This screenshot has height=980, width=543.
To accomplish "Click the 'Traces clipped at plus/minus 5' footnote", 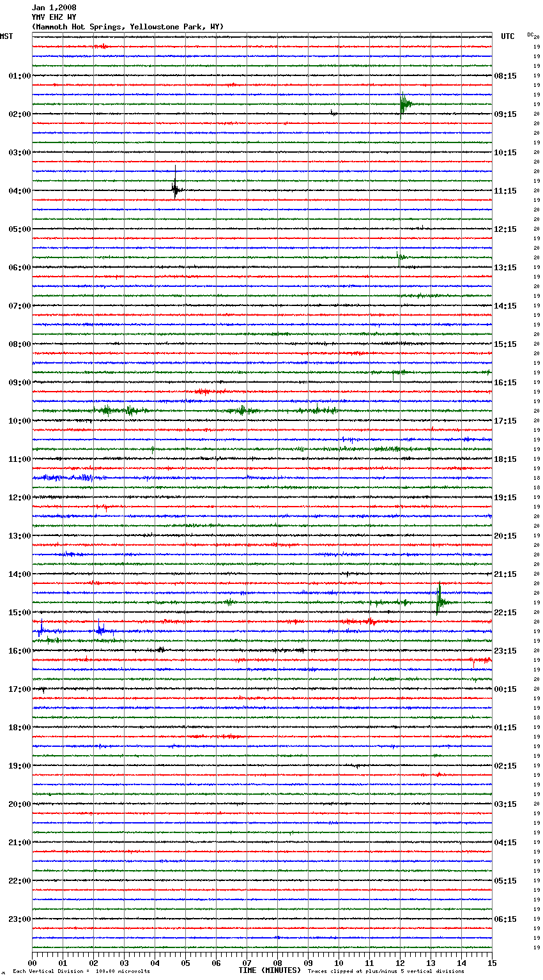I will tap(386, 972).
